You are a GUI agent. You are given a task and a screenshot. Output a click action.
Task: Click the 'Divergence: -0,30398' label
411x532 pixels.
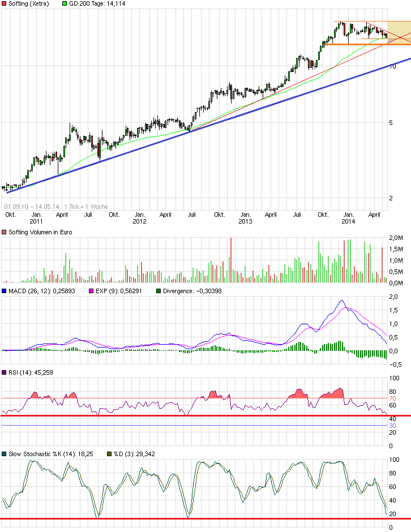pos(192,291)
